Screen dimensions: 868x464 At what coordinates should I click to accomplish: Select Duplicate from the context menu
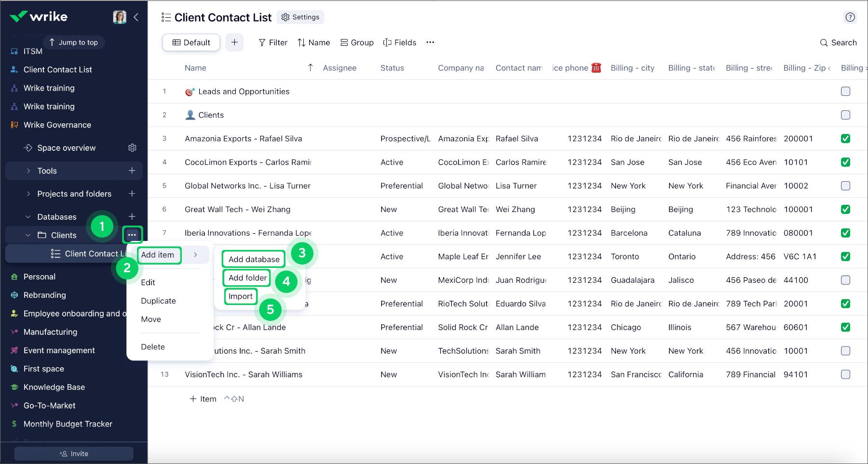pyautogui.click(x=158, y=301)
